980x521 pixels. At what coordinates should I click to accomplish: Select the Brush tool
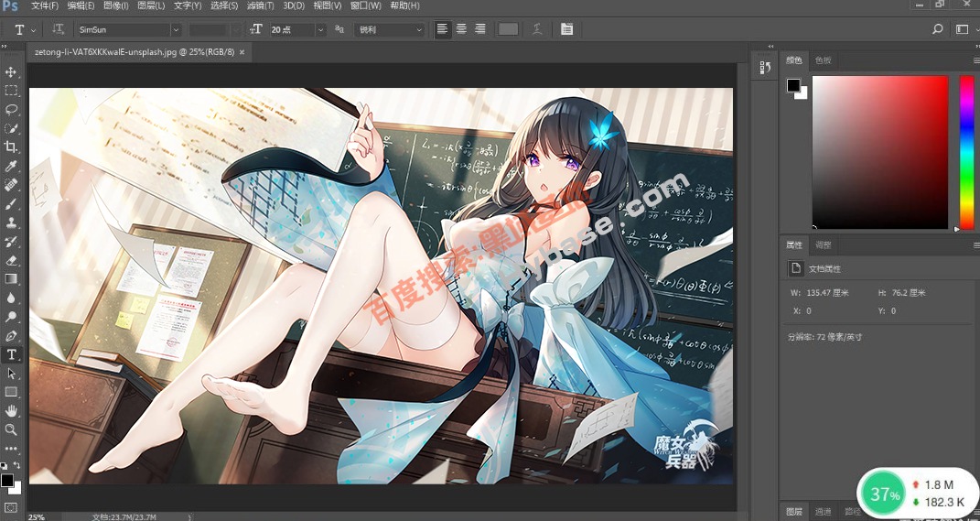click(11, 204)
